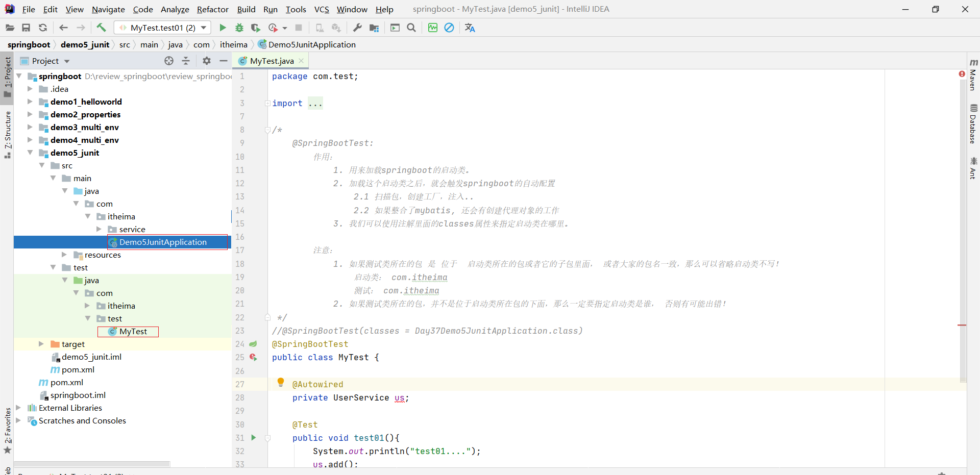
Task: Start debugging with the bug icon
Action: coord(239,28)
